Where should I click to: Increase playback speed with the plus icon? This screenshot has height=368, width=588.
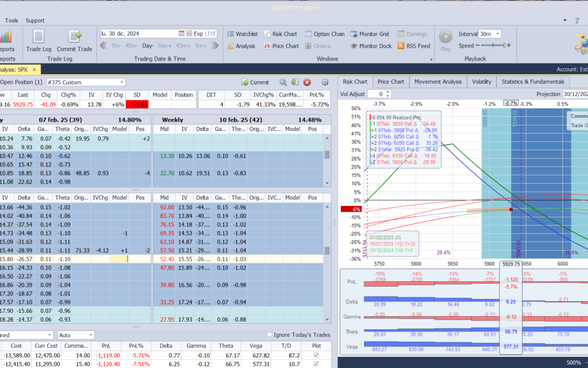509,45
